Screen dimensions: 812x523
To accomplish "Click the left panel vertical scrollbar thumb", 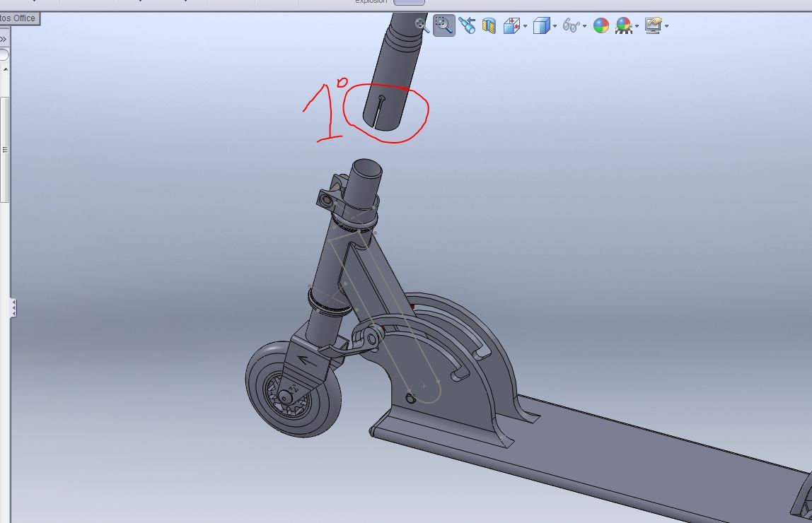I will tap(5, 149).
